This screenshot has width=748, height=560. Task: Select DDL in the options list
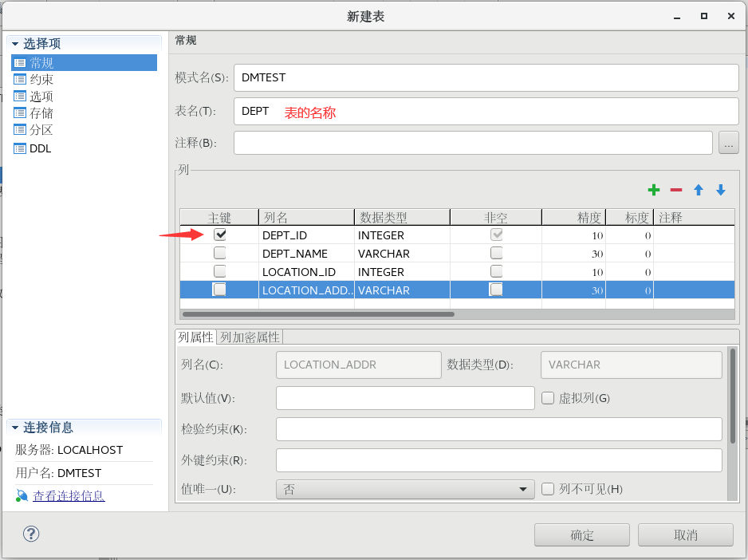pos(41,148)
